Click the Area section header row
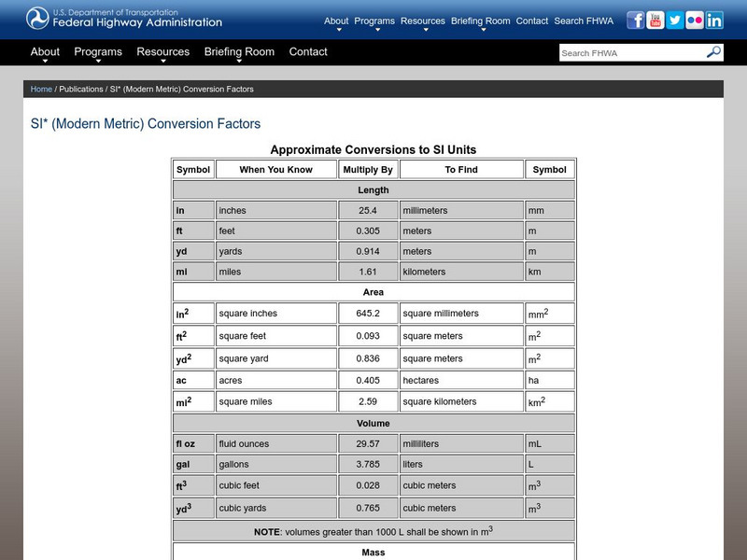The image size is (747, 560). point(373,292)
